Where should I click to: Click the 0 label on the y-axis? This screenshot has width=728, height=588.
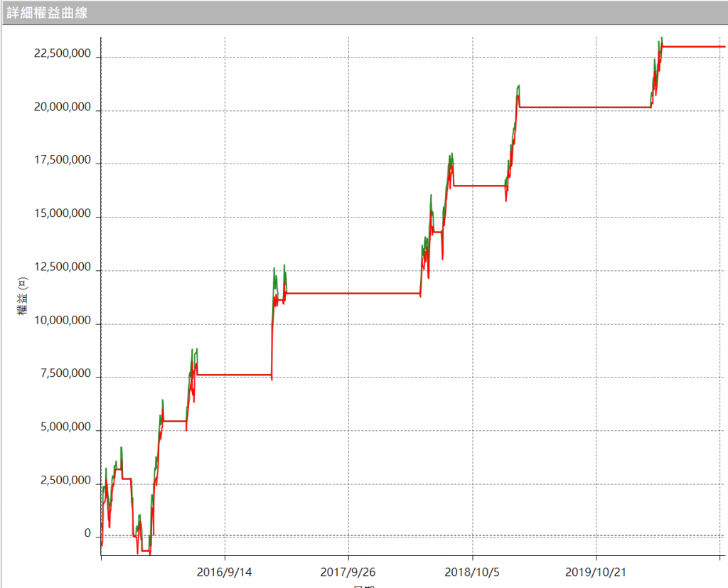[88, 534]
